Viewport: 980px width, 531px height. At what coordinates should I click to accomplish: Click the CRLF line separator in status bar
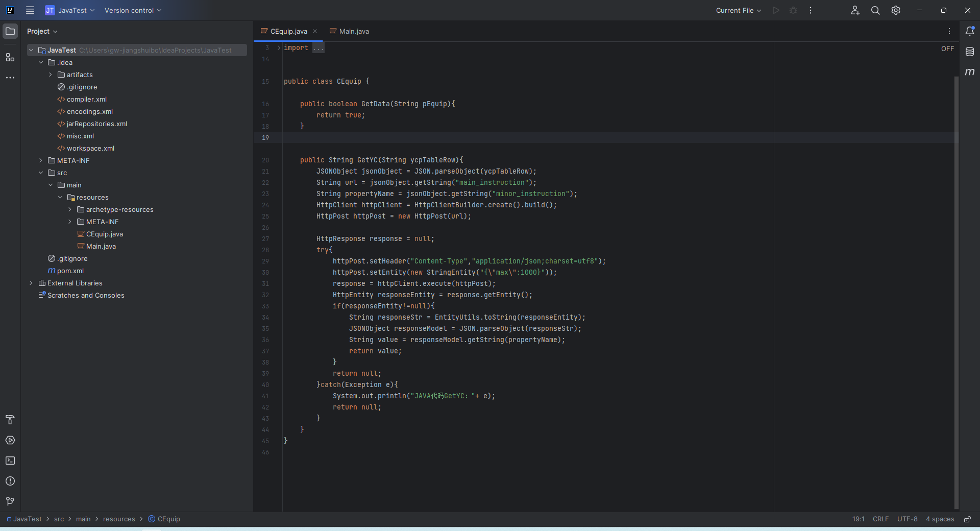coord(880,519)
